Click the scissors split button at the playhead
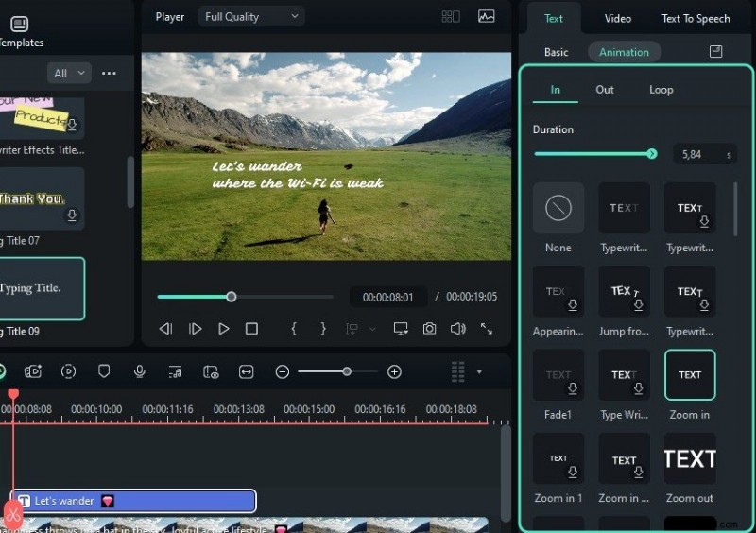756x533 pixels. click(13, 515)
